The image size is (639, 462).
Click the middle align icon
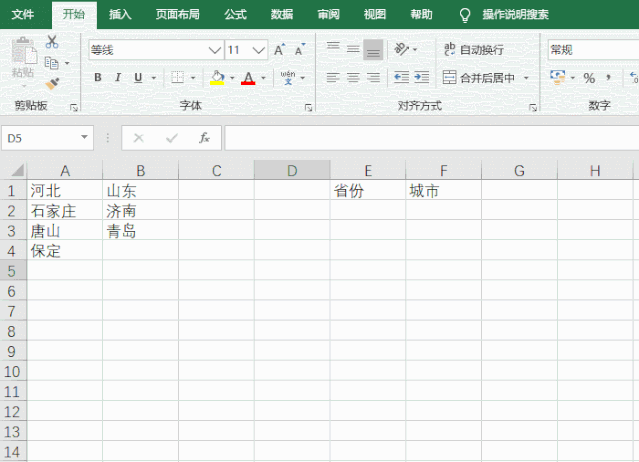click(x=353, y=49)
